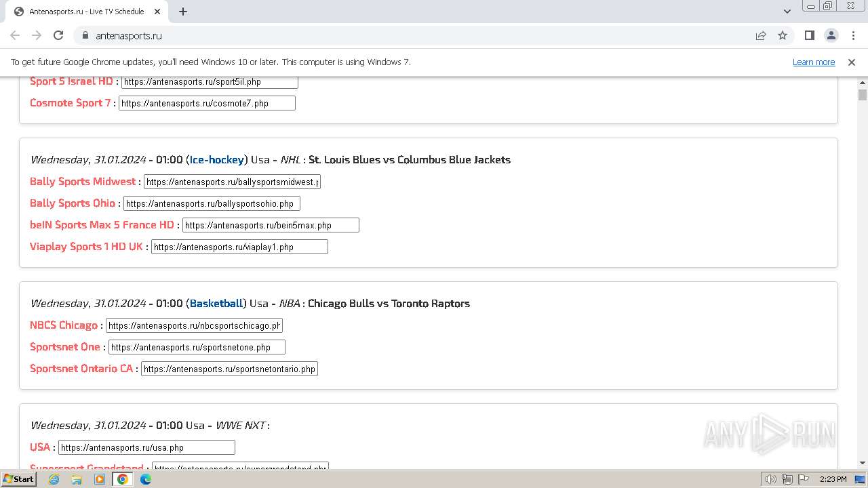868x488 pixels.
Task: Close the Antenasports.ru tab
Action: click(x=157, y=12)
